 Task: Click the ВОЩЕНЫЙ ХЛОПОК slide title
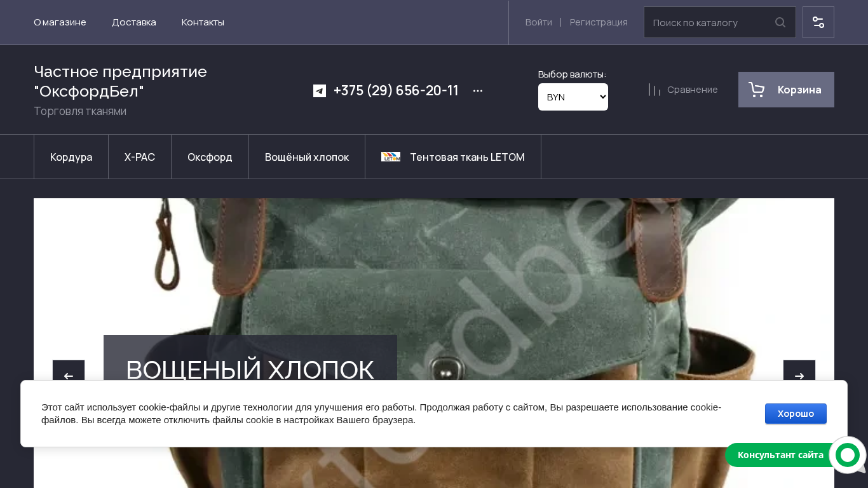[x=250, y=370]
